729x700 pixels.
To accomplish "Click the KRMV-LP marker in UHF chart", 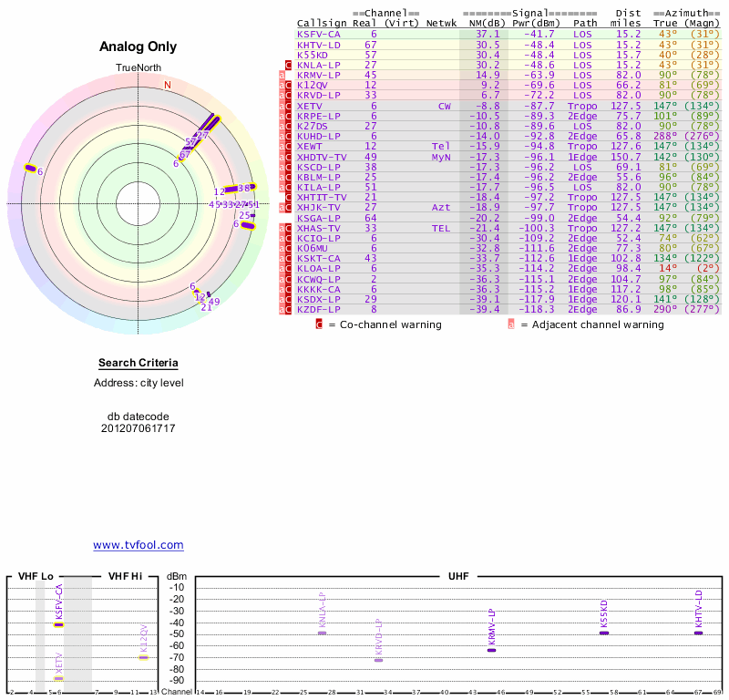I will point(491,650).
